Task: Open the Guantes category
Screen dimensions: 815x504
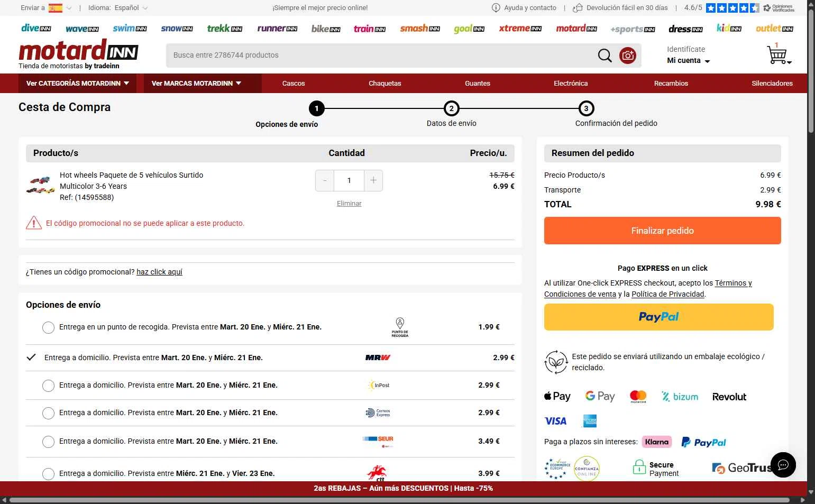Action: pyautogui.click(x=478, y=83)
